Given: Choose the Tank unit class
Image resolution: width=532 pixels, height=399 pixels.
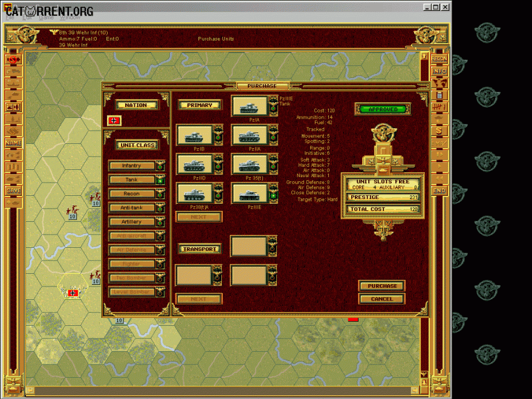Looking at the screenshot, I should [x=132, y=180].
